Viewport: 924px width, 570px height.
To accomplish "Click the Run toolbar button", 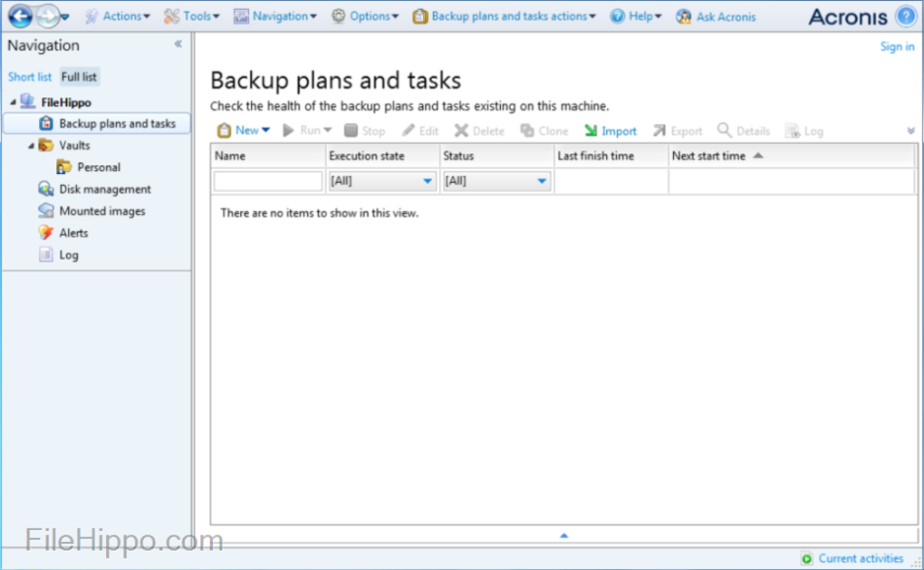I will (x=307, y=130).
